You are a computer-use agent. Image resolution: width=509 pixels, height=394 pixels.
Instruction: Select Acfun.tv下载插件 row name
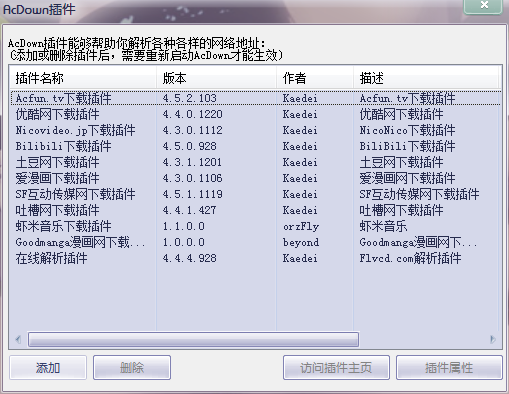click(63, 98)
